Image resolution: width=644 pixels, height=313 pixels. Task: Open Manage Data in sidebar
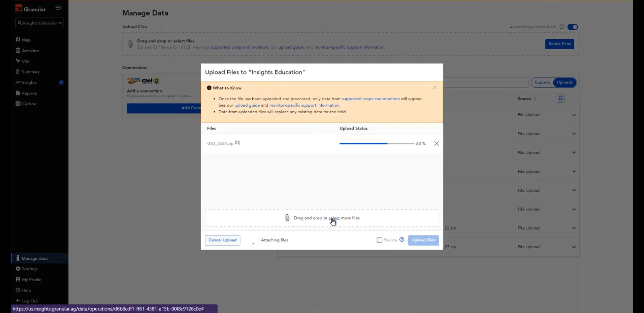click(x=40, y=258)
